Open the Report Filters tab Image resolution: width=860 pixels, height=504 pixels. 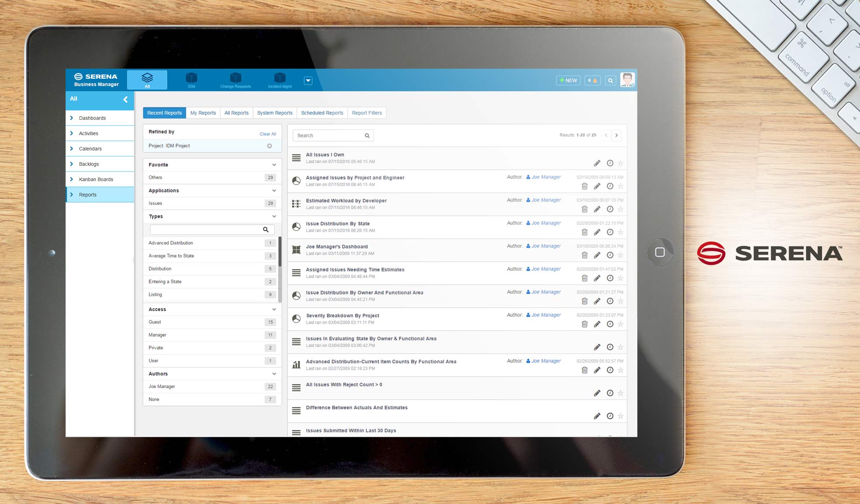pyautogui.click(x=367, y=113)
